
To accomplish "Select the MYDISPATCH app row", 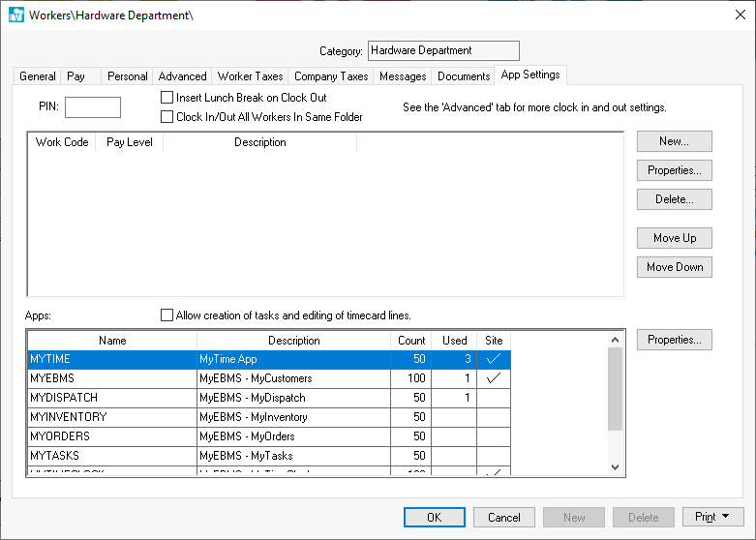I will click(x=111, y=398).
